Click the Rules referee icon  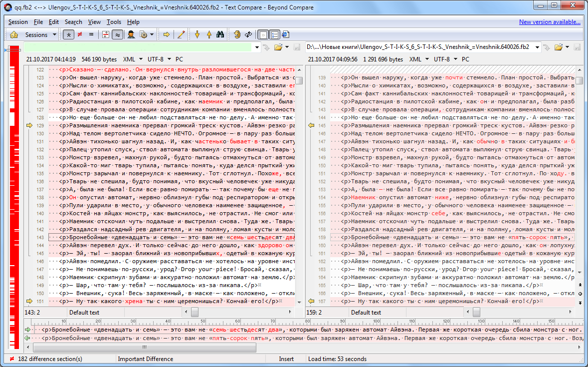coord(131,35)
